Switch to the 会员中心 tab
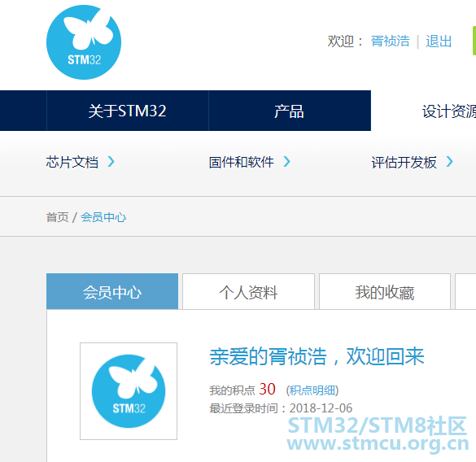 tap(112, 291)
